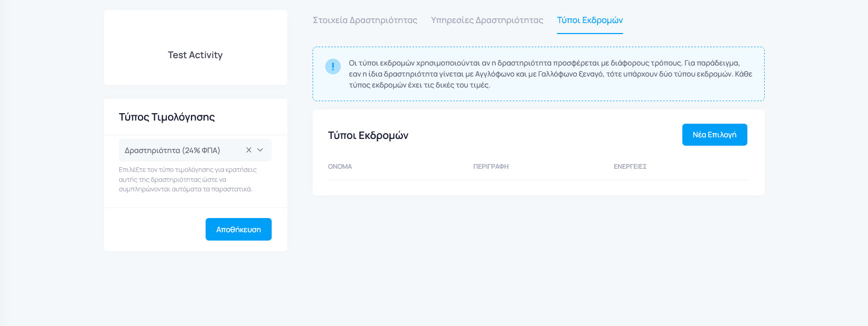Clear the selected invoicing type with X
The height and width of the screenshot is (326, 868).
point(249,150)
